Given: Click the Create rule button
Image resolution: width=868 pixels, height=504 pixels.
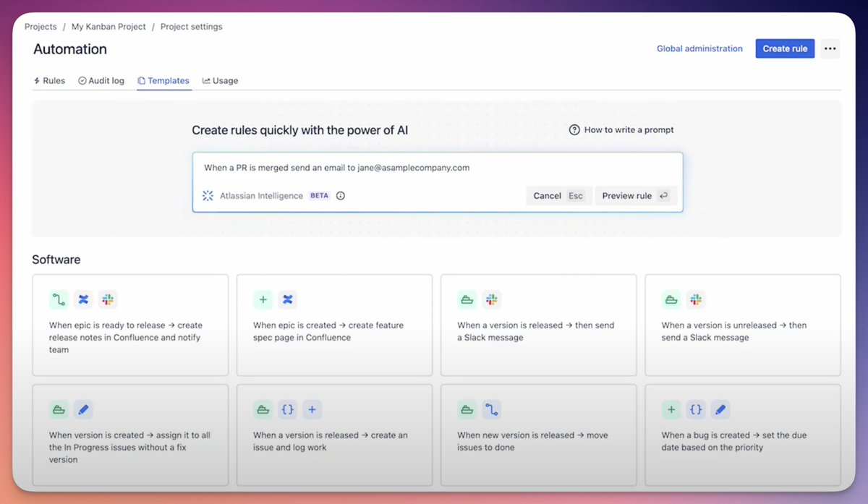Looking at the screenshot, I should (785, 48).
